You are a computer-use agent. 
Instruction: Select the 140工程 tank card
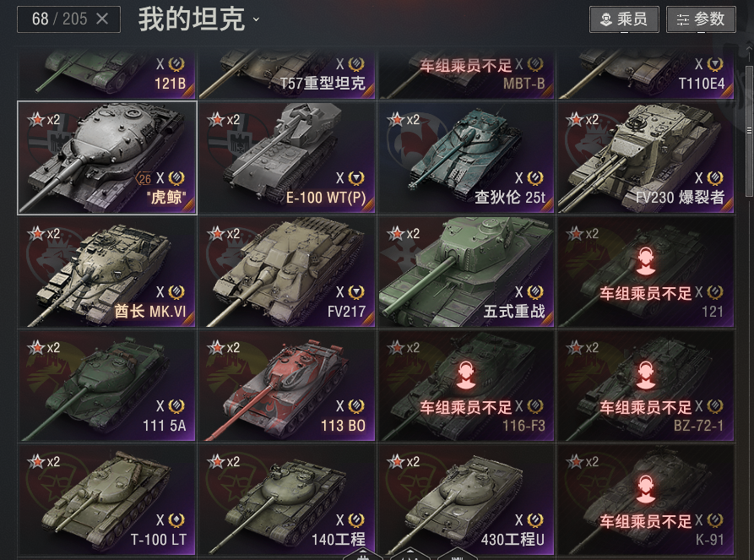click(x=286, y=500)
